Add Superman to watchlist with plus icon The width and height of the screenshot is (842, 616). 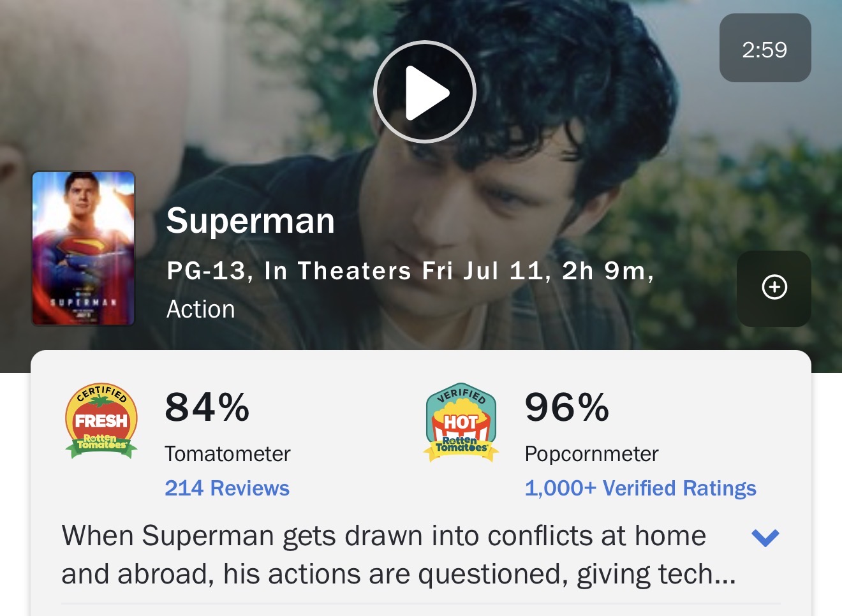pos(774,288)
